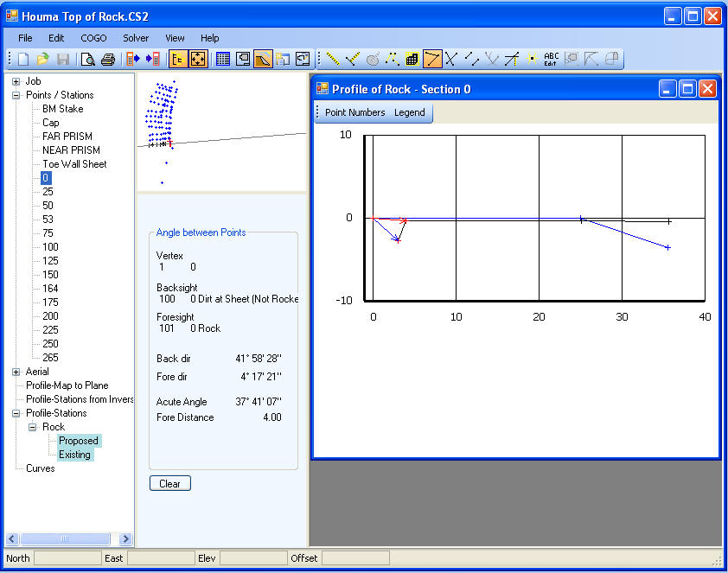
Task: Click the East coordinate field
Action: (161, 558)
